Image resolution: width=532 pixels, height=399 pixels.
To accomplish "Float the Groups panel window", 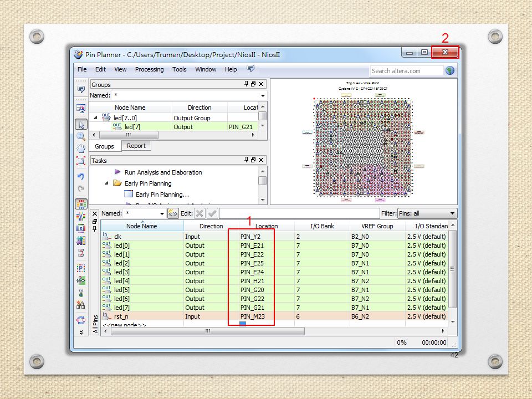I will [253, 84].
